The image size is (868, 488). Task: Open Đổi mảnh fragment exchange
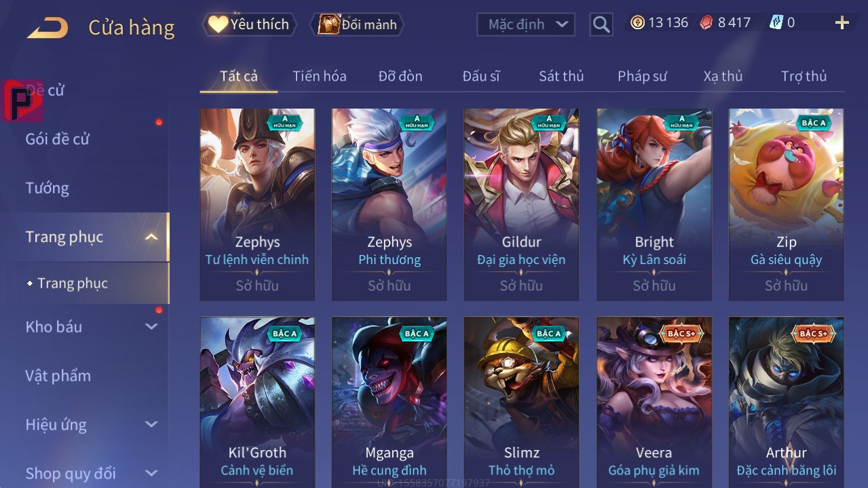[357, 24]
